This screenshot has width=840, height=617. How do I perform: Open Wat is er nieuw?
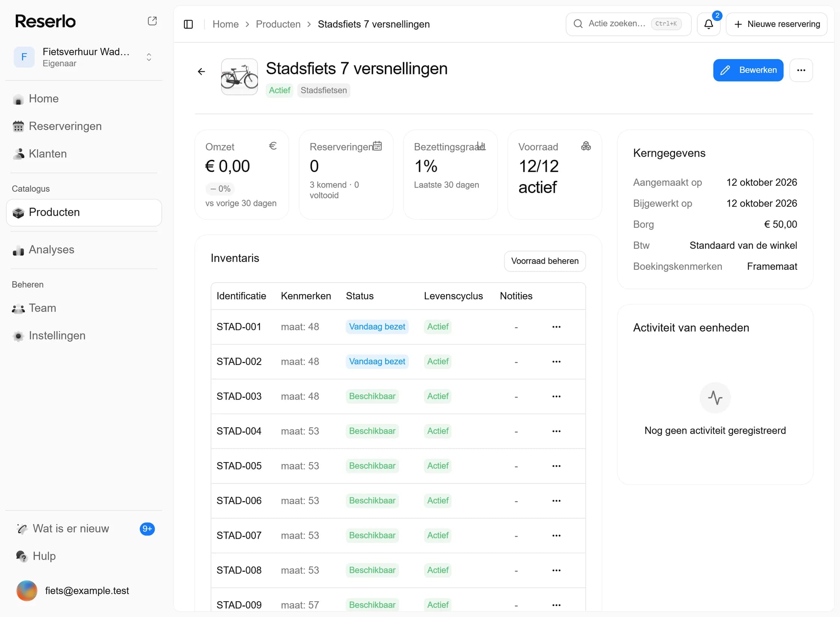coord(84,529)
